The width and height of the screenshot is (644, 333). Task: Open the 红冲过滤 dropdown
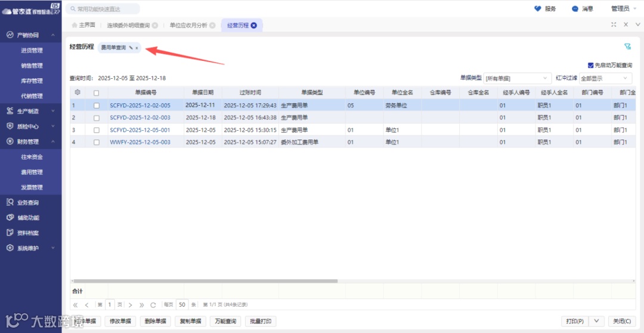pos(605,78)
